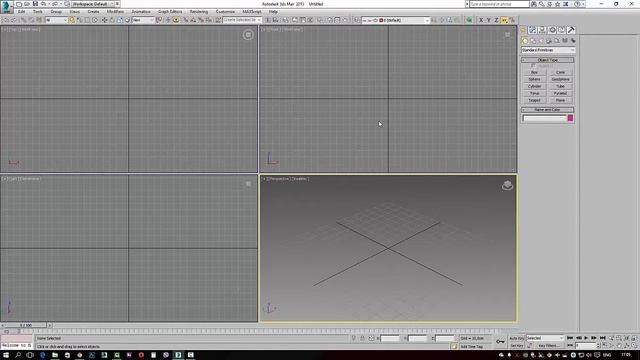Open the Hierarchy command panel tab
The image size is (640, 360).
click(542, 30)
